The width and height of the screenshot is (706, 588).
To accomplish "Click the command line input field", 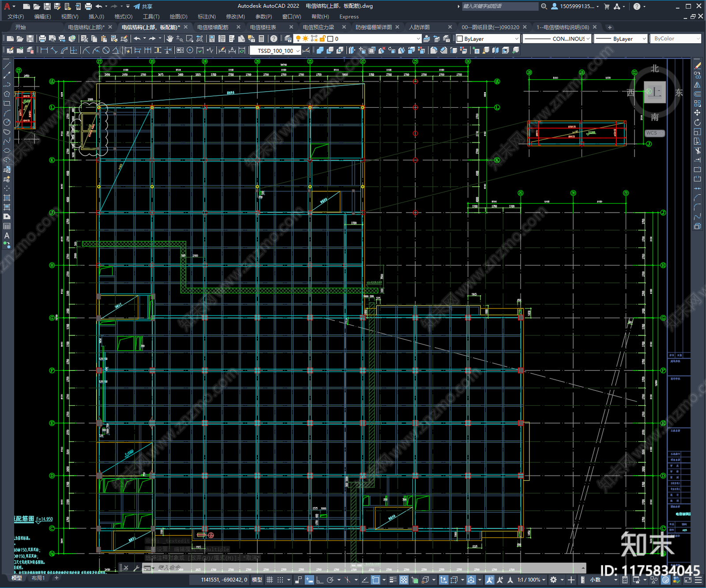I will [368, 568].
